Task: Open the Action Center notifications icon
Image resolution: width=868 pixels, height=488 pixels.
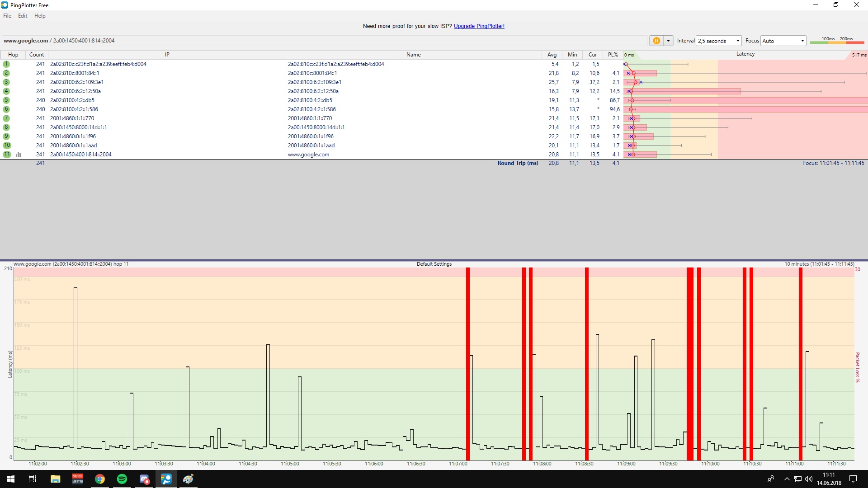Action: click(x=853, y=479)
